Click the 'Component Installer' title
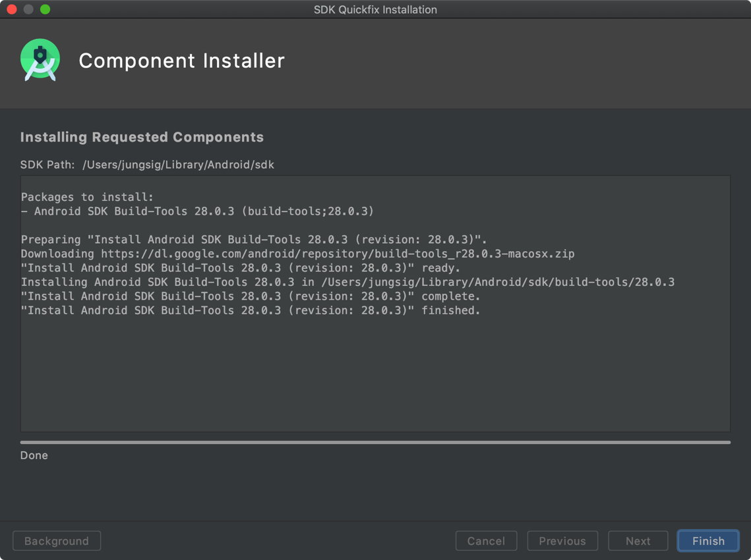Screen dimensions: 751x560 (x=181, y=61)
